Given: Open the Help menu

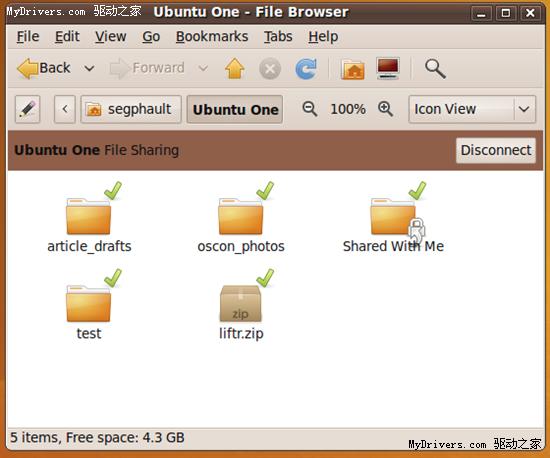Looking at the screenshot, I should coord(323,36).
